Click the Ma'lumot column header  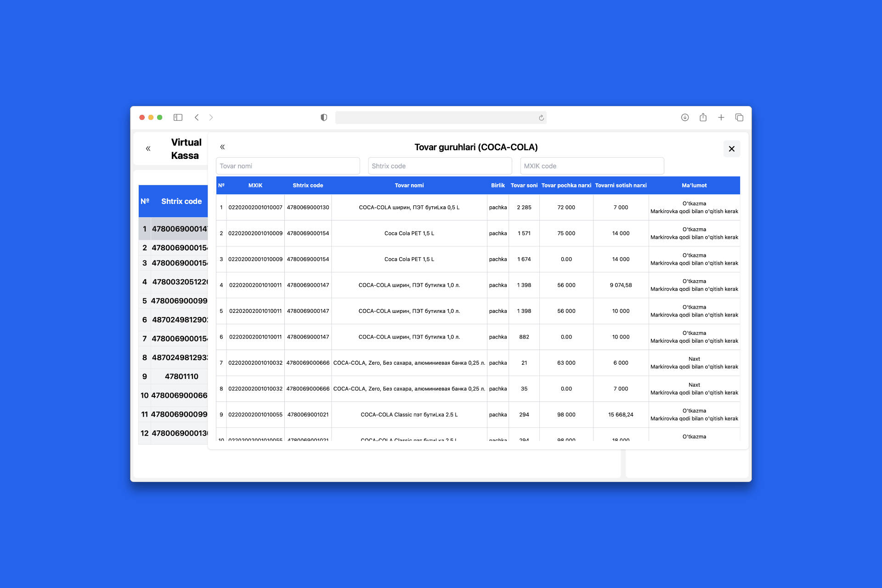tap(694, 186)
